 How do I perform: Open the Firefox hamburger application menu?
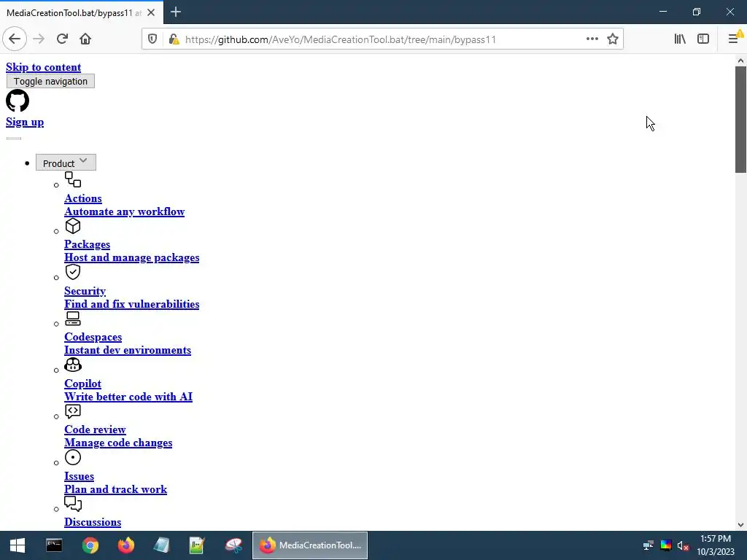point(734,39)
